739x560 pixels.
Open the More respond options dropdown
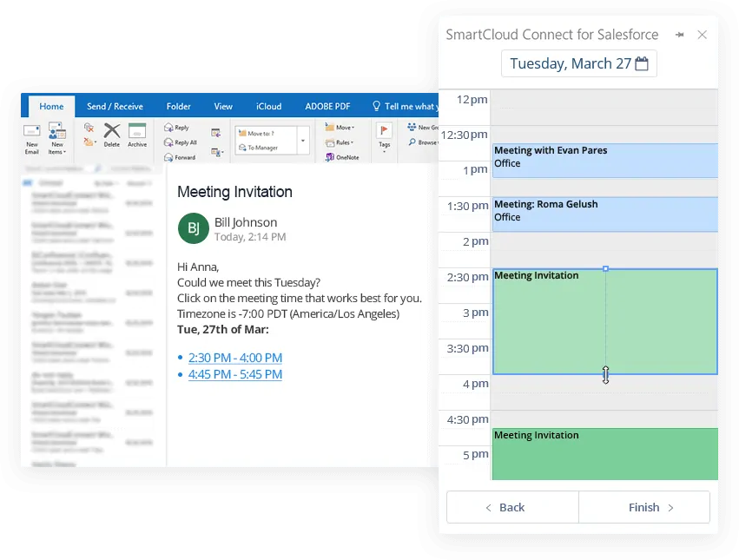coord(217,152)
